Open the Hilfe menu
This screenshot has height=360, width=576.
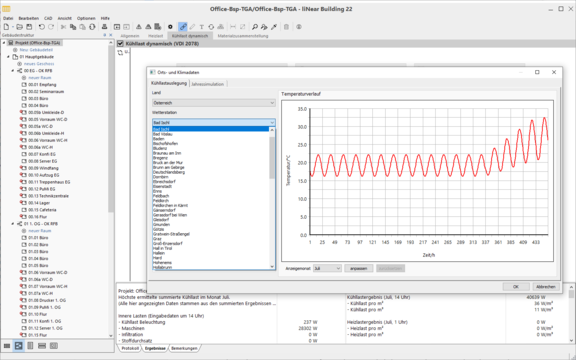click(x=105, y=18)
